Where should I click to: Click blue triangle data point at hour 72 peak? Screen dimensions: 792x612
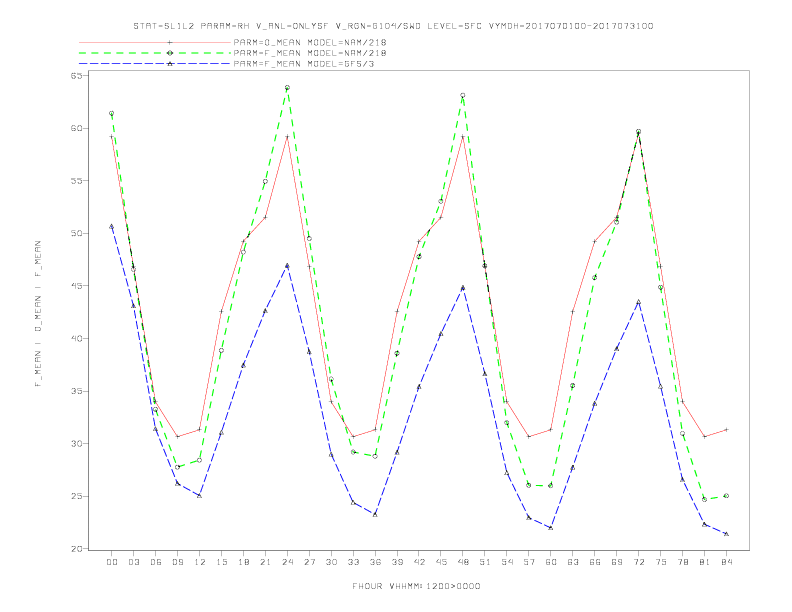point(638,302)
